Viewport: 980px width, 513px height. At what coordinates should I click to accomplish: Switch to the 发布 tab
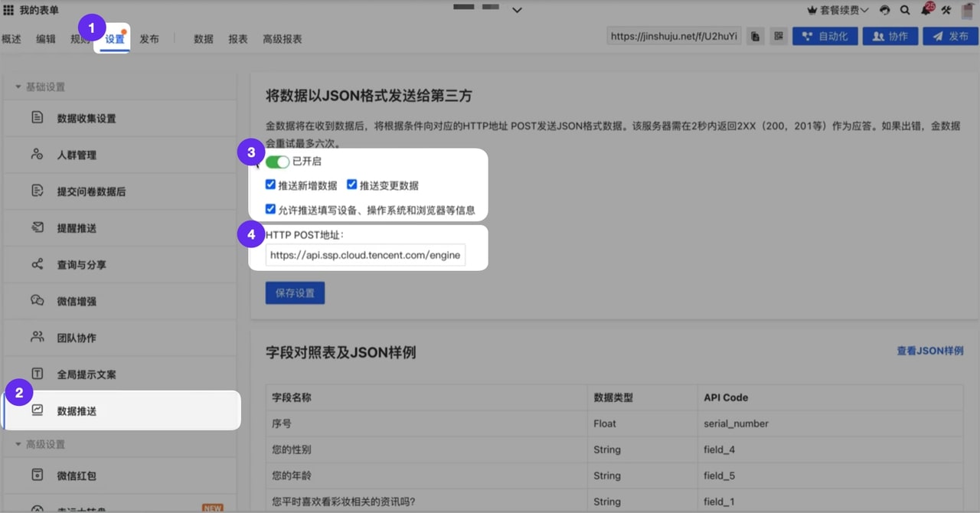click(x=149, y=38)
